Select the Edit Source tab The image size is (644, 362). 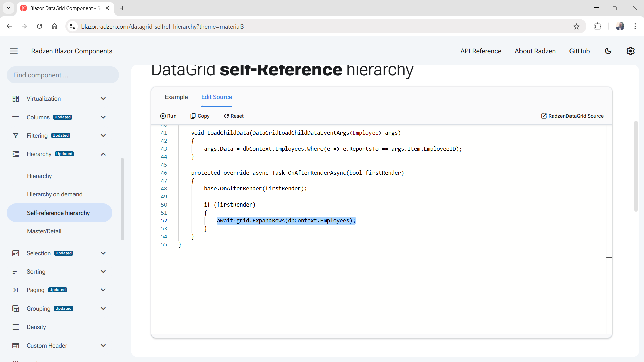click(x=216, y=97)
